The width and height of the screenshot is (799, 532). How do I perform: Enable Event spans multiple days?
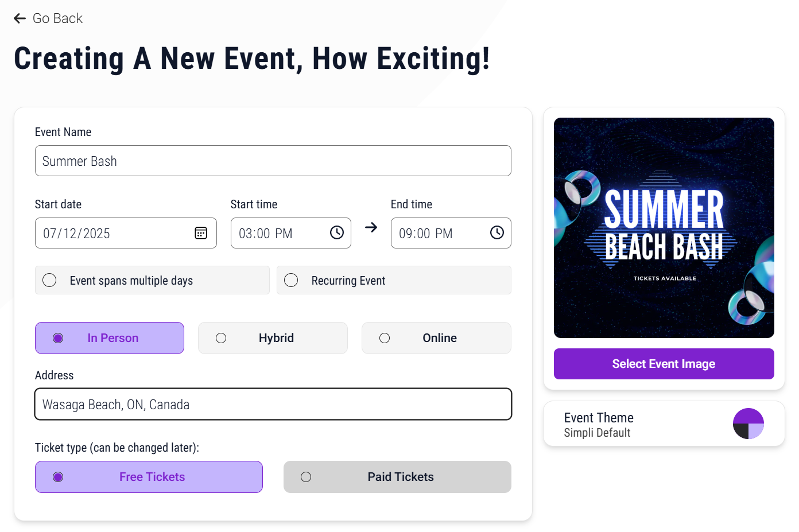(x=49, y=280)
